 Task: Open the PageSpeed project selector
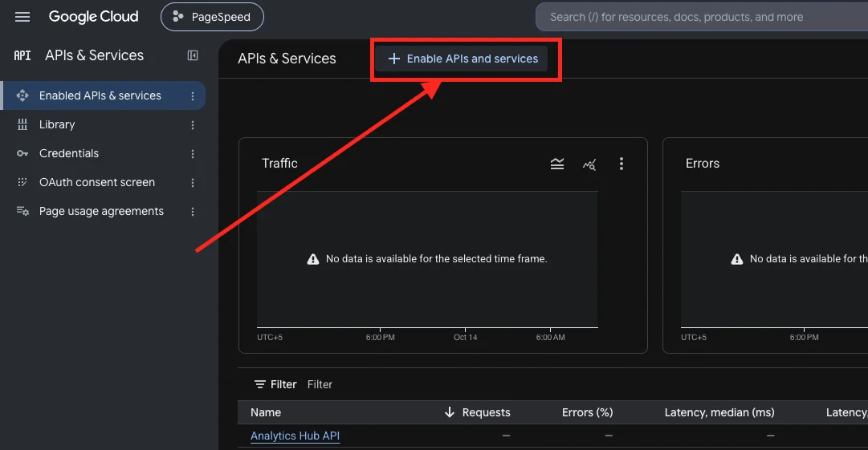click(x=212, y=17)
